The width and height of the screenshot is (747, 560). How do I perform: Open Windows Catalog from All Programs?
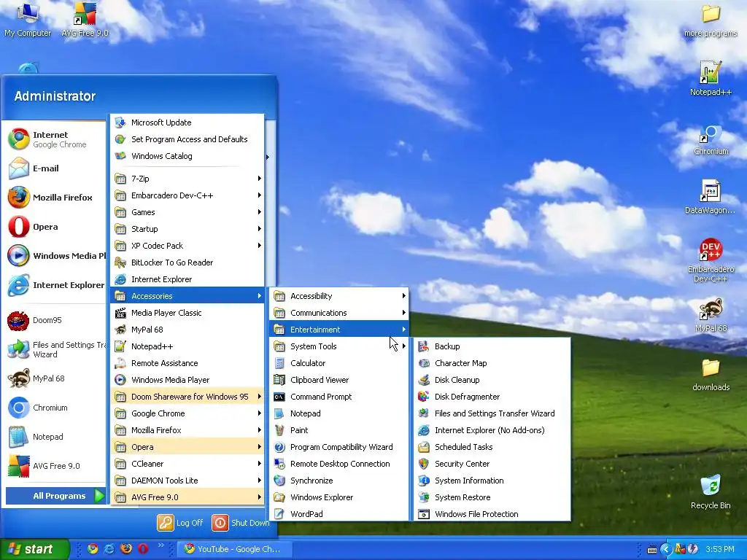[187, 156]
